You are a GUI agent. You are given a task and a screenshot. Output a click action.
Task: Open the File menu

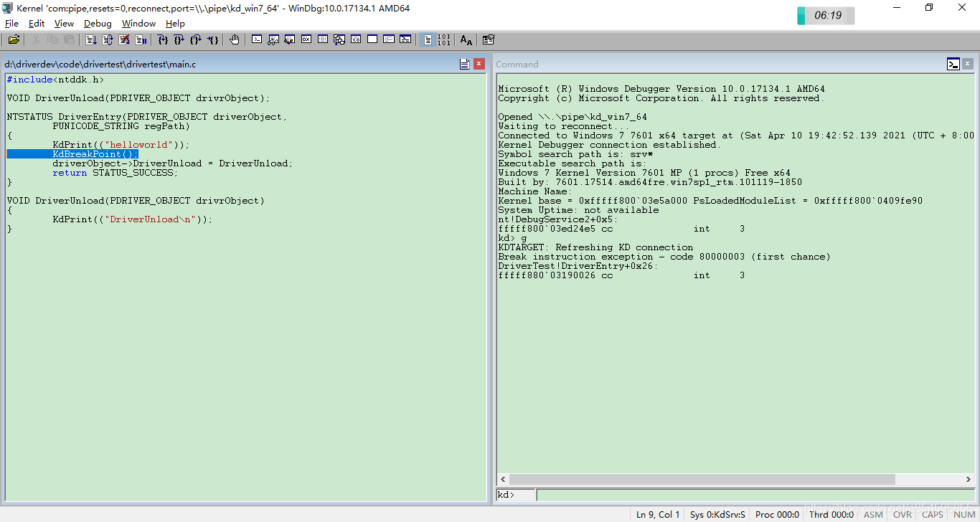11,24
